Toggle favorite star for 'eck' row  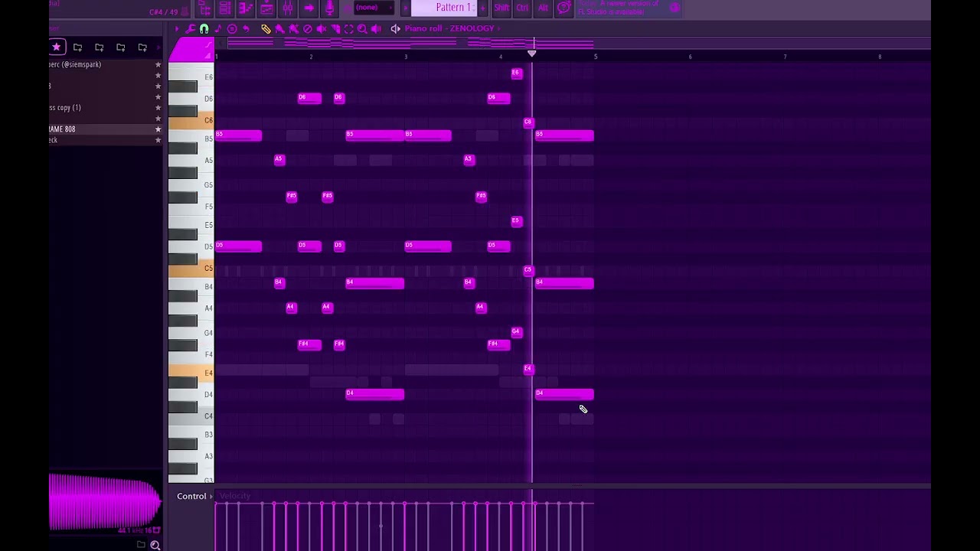pyautogui.click(x=158, y=140)
